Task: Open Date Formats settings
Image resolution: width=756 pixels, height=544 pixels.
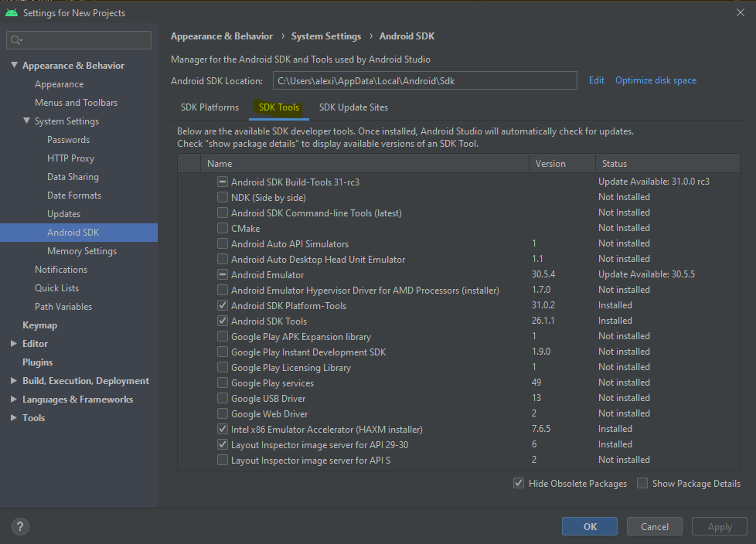Action: click(74, 195)
